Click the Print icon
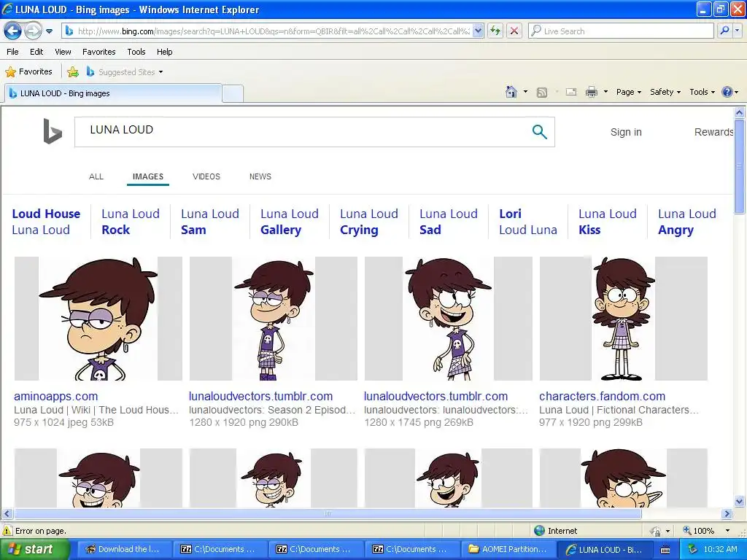The height and width of the screenshot is (560, 747). 591,92
